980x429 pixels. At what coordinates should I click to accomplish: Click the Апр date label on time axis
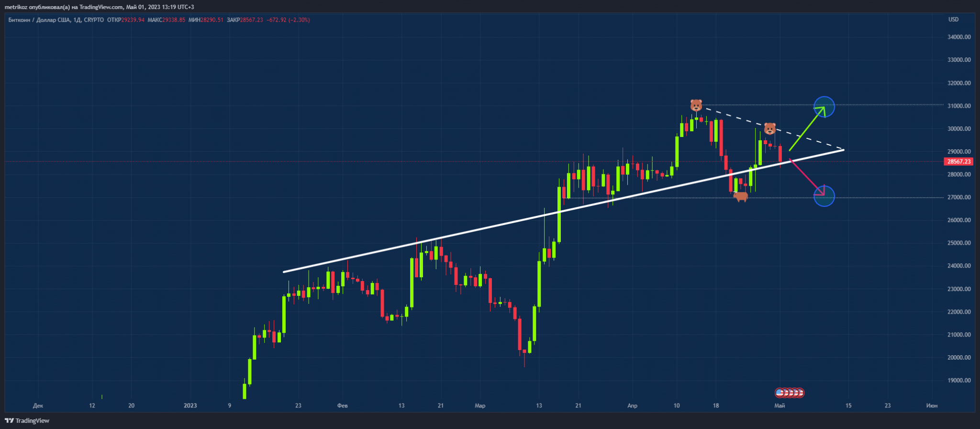tap(632, 406)
